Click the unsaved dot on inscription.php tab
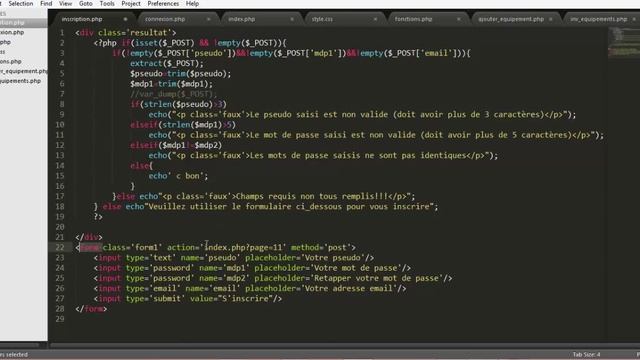The height and width of the screenshot is (360, 640). (x=125, y=19)
